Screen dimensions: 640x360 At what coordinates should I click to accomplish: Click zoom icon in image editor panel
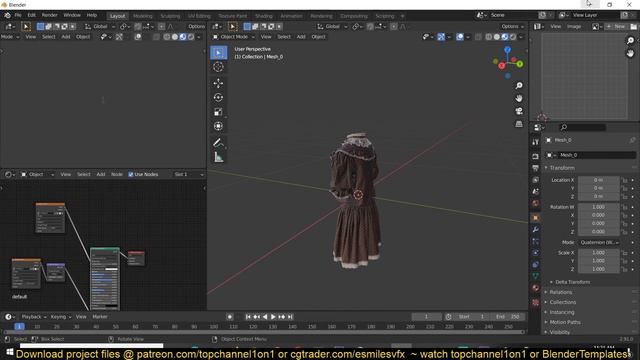(x=631, y=40)
